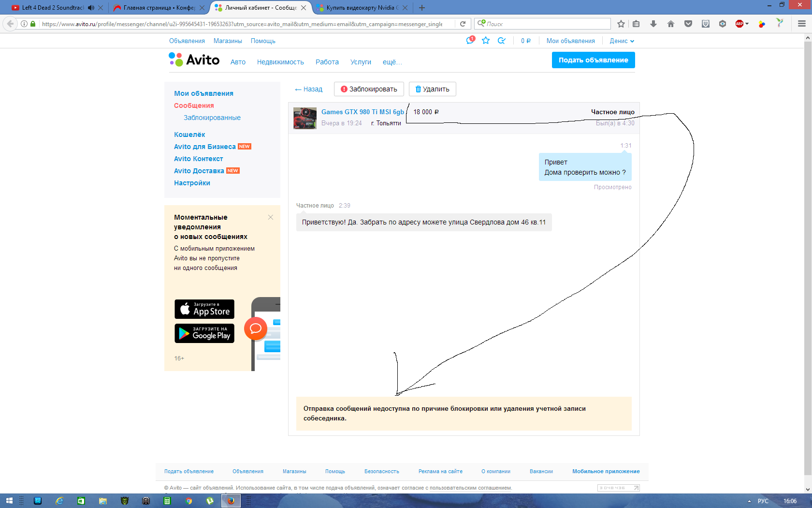Open saved searches icon in Avito header
Image resolution: width=812 pixels, height=508 pixels.
click(x=502, y=41)
